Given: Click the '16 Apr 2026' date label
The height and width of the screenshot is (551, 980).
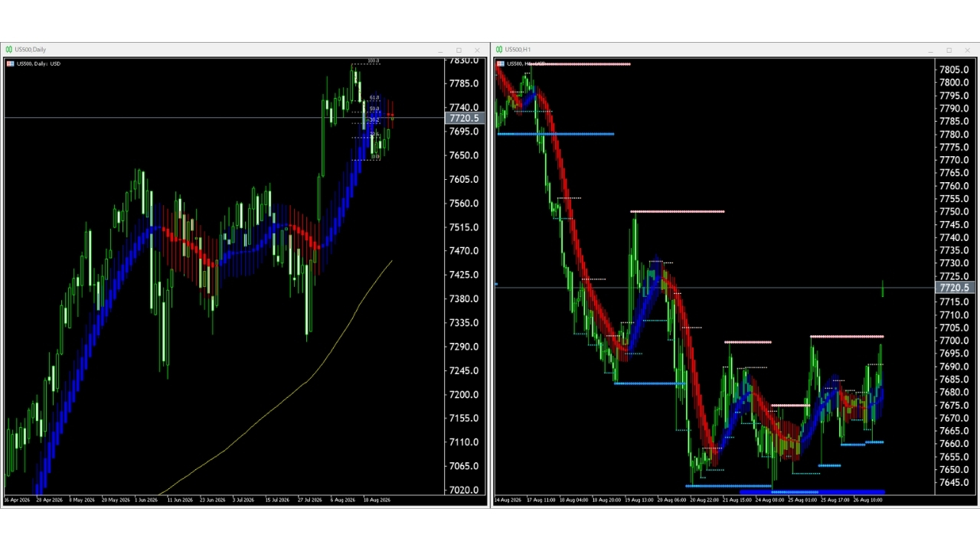Looking at the screenshot, I should (17, 500).
